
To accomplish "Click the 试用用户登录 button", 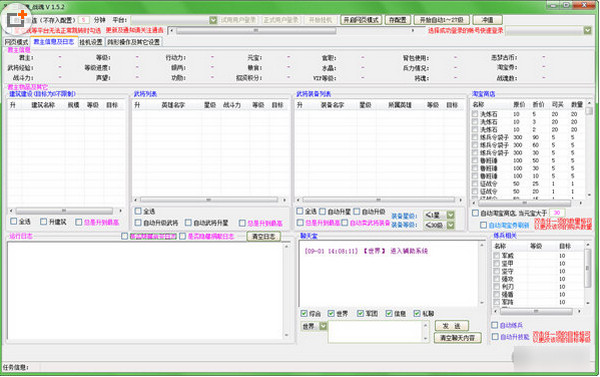I will point(238,20).
